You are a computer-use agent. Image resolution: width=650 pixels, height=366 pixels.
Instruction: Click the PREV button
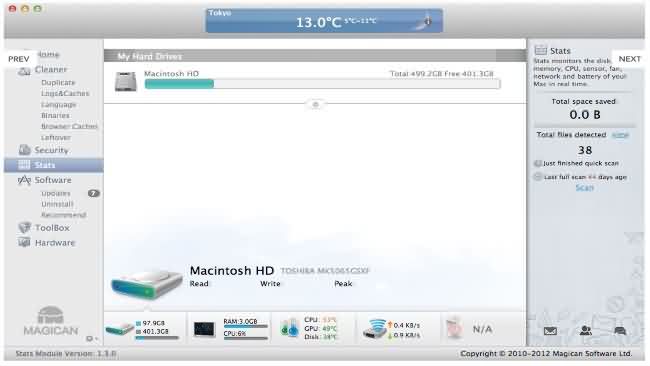pyautogui.click(x=19, y=59)
